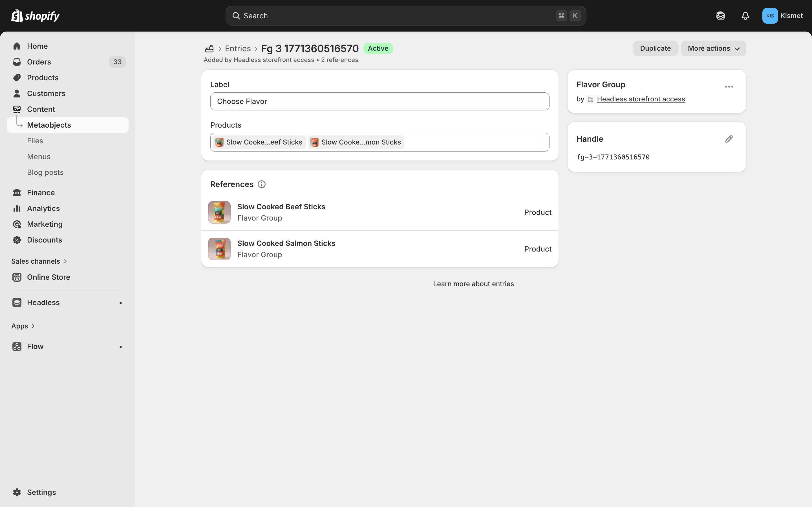Open Headless sales channel
Viewport: 812px width, 507px height.
point(43,303)
